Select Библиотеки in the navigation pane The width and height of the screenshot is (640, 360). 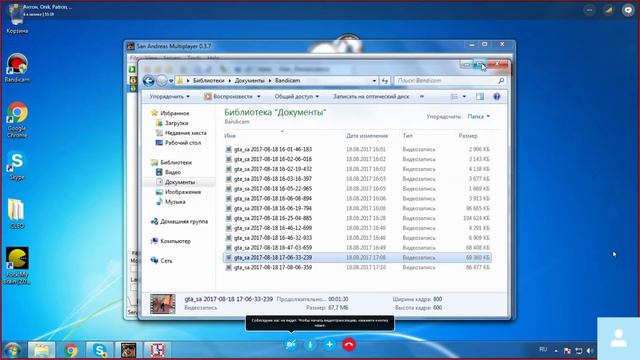pos(171,162)
